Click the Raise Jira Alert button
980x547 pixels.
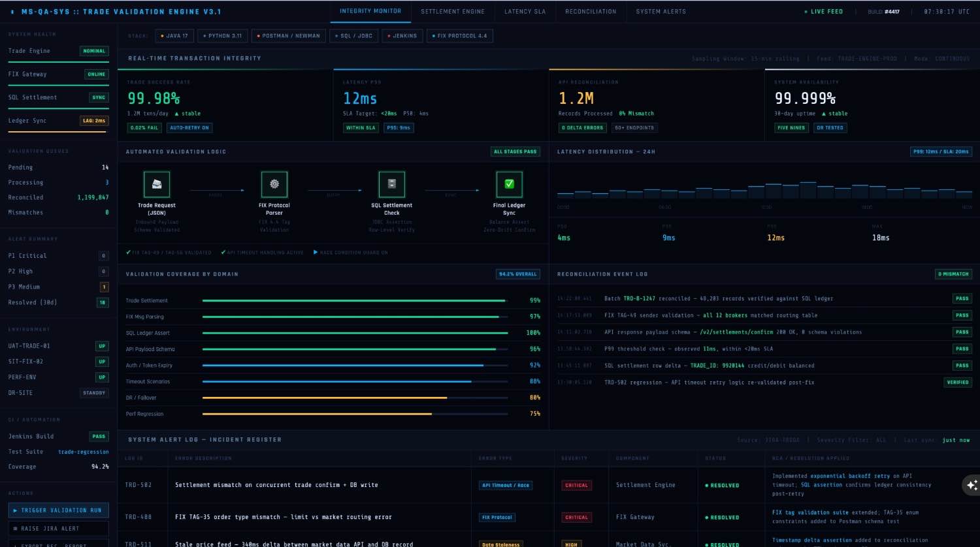coord(59,529)
